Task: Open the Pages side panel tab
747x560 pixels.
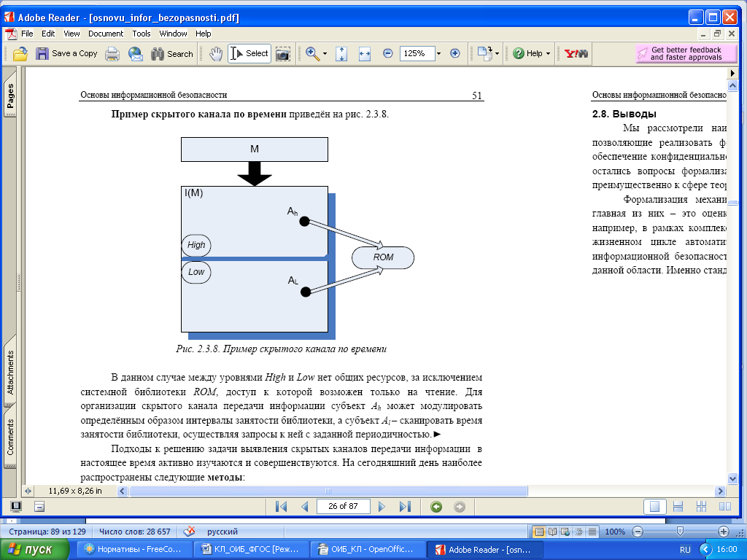Action: pyautogui.click(x=10, y=96)
